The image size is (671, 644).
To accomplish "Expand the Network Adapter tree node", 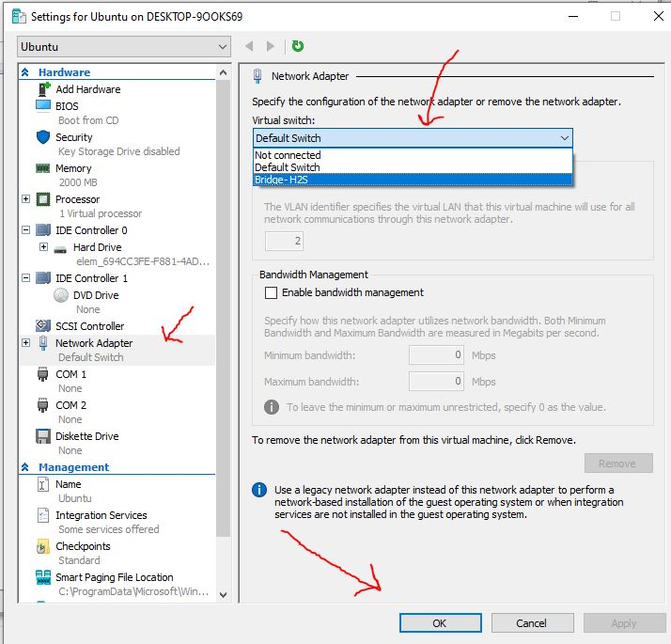I will [x=26, y=343].
